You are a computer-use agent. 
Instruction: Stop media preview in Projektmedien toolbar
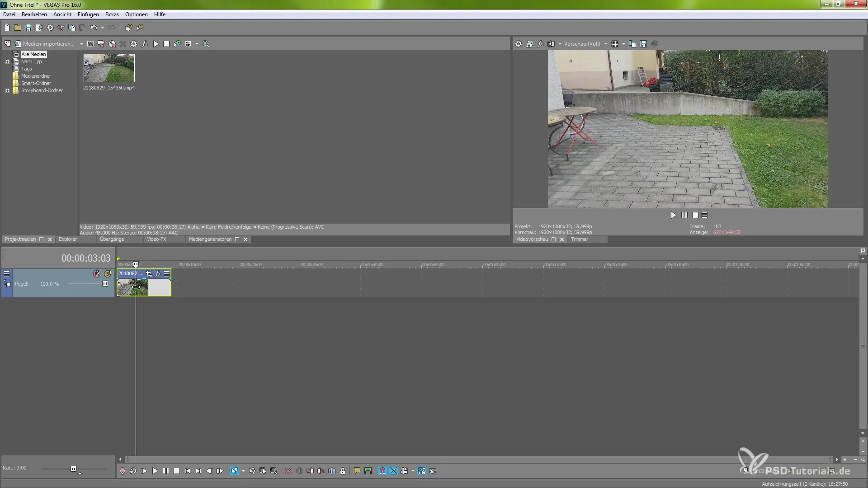pyautogui.click(x=166, y=44)
